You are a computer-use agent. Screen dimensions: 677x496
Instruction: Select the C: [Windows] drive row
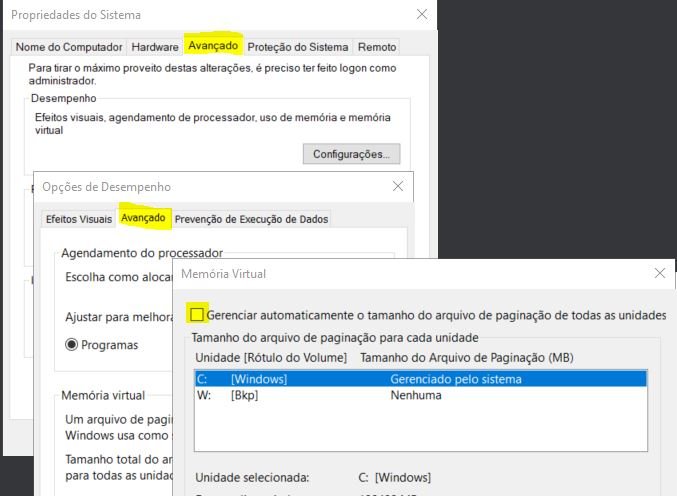tap(421, 379)
